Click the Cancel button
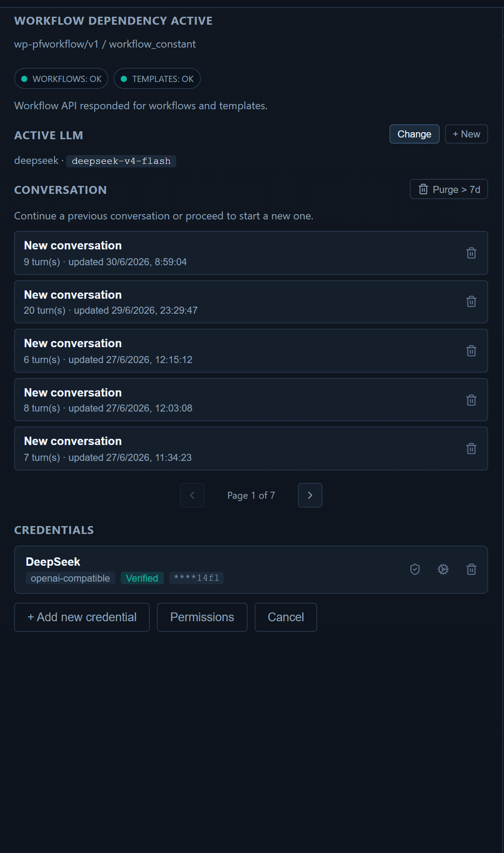 click(286, 617)
